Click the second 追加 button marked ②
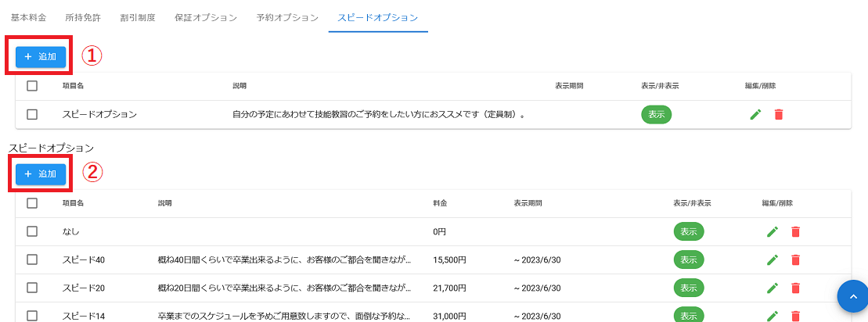This screenshot has width=868, height=322. click(41, 174)
